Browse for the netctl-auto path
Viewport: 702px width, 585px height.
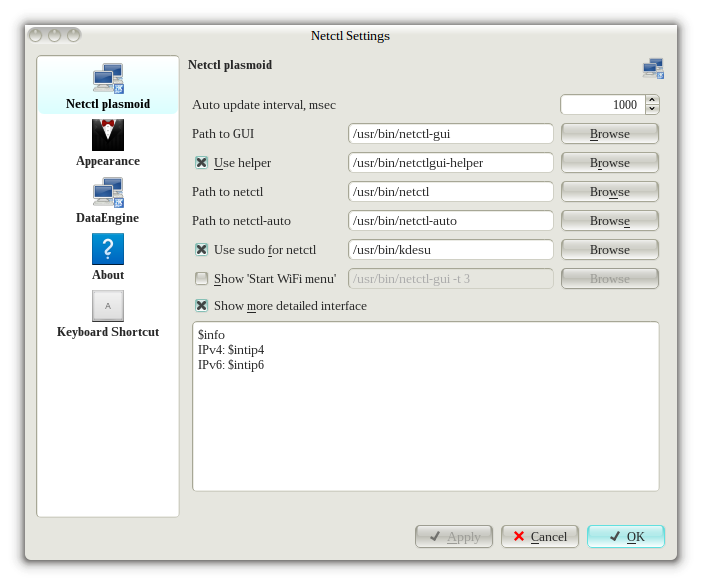(609, 220)
